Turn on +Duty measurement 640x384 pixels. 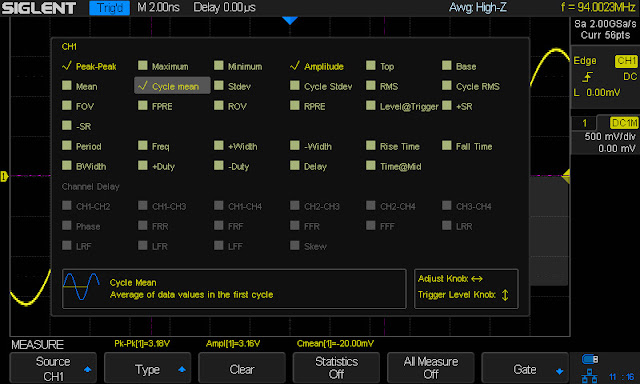142,165
